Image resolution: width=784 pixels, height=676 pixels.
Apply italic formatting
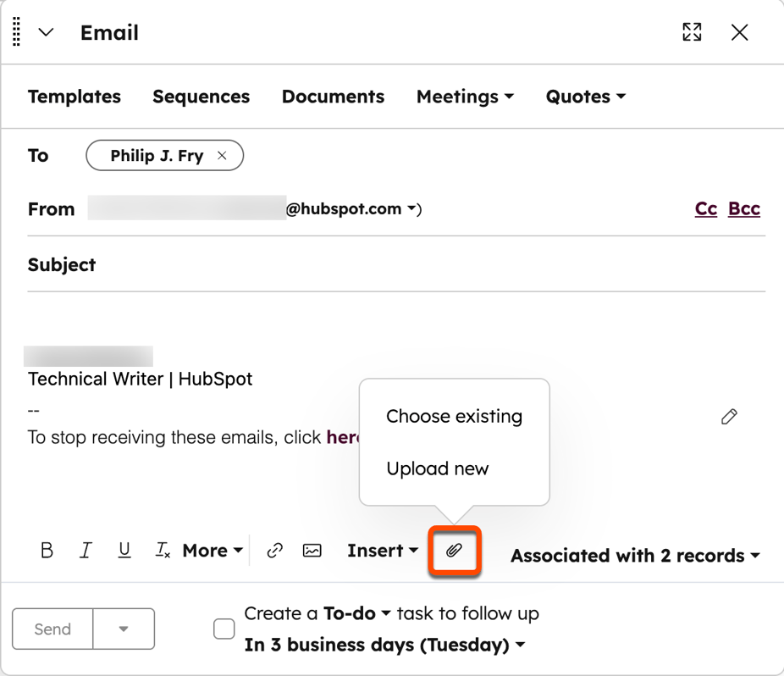(86, 550)
